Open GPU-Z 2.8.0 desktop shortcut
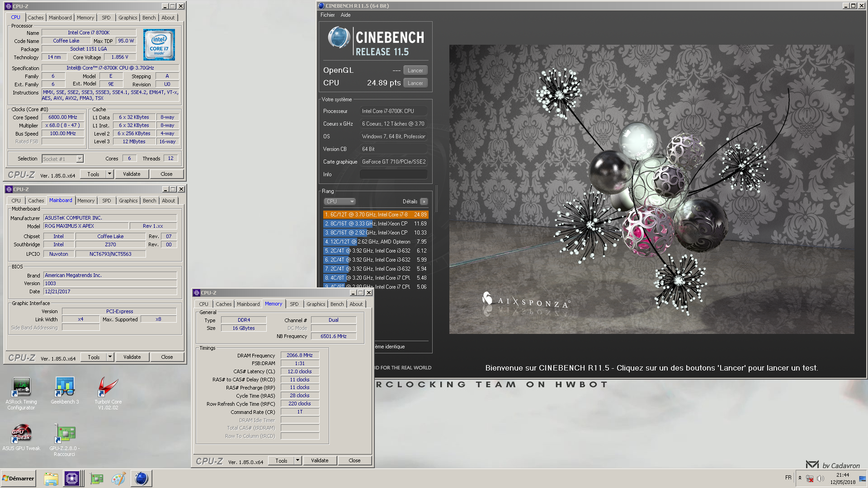 pyautogui.click(x=65, y=440)
